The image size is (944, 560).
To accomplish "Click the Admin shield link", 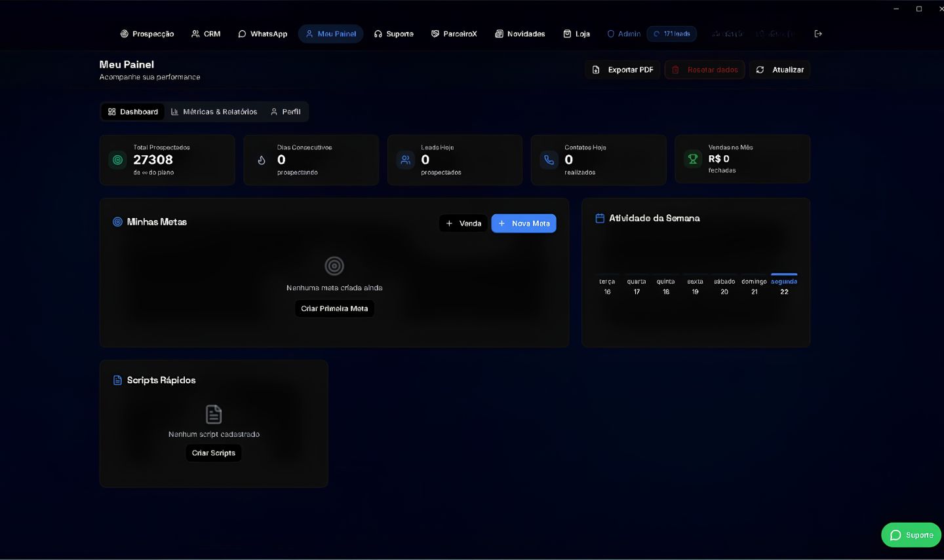I will point(623,34).
